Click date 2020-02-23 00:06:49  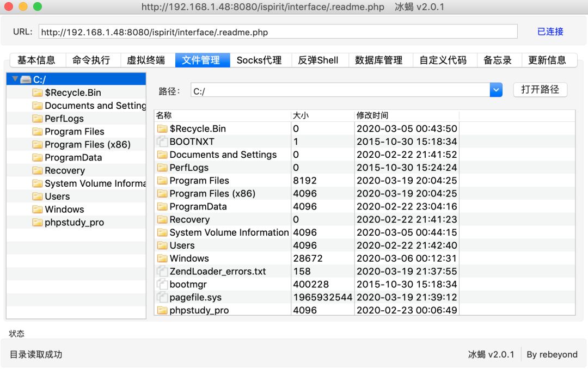pos(407,311)
